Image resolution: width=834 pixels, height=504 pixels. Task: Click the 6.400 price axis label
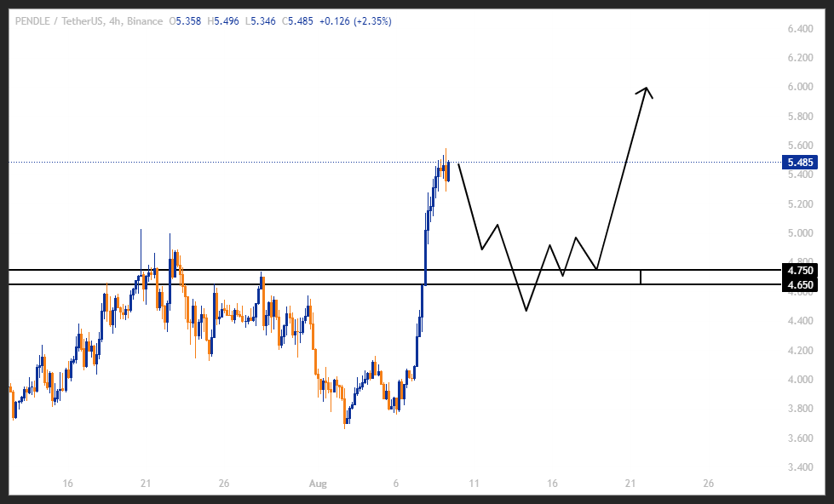point(800,29)
